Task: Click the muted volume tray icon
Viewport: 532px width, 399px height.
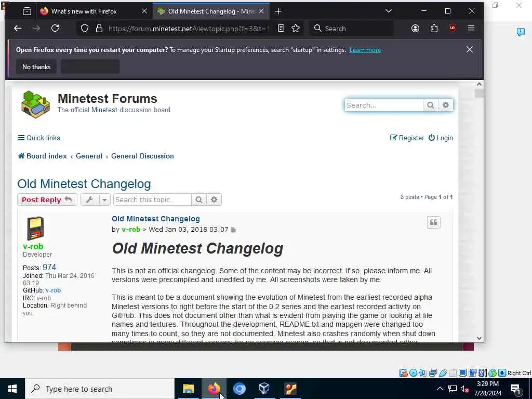Action: click(464, 389)
